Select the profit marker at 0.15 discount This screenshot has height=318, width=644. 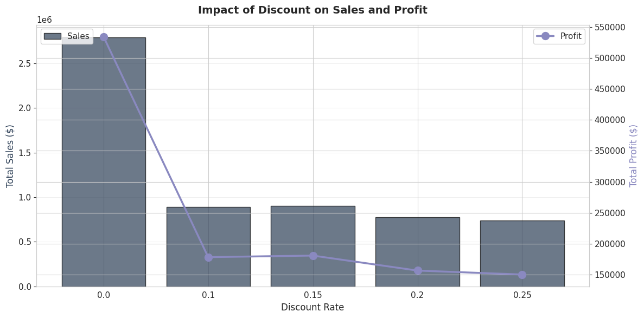[314, 256]
